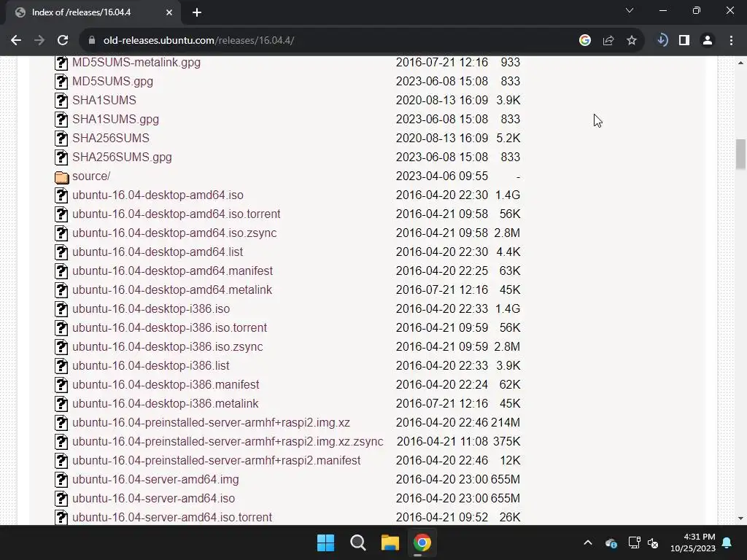Open Windows taskbar search
Screen dimensions: 747x560
pos(357,542)
